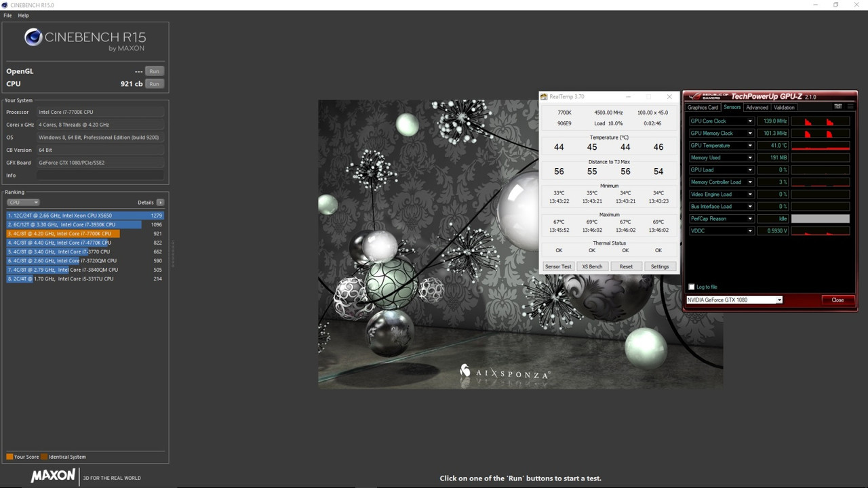Open the Memory Controller Load dropdown
Viewport: 868px width, 488px height.
click(750, 182)
